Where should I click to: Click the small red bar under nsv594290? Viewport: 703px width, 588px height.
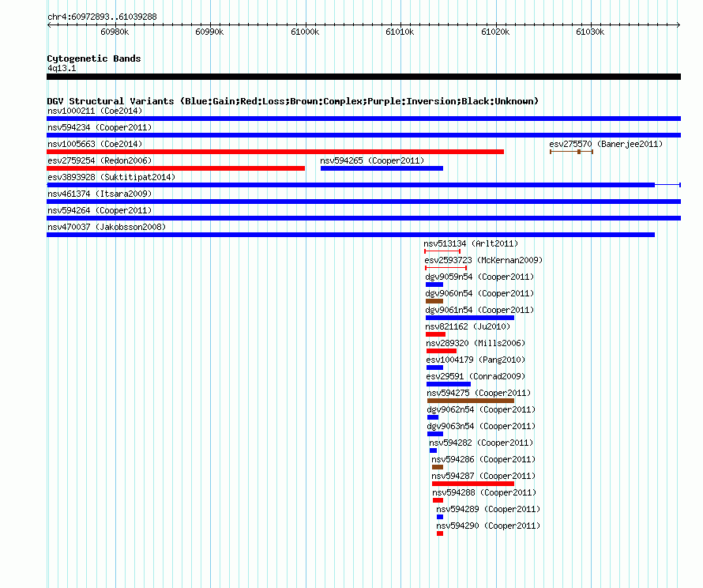click(440, 533)
